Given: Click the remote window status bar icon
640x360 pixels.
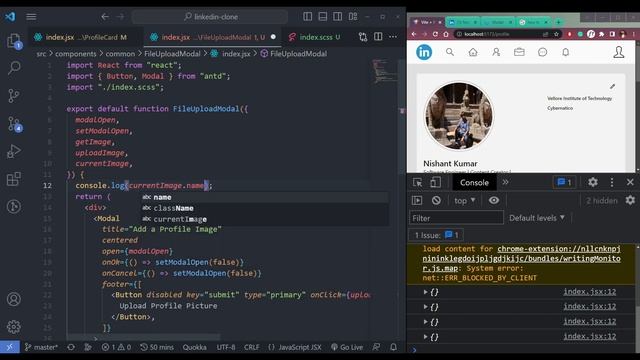Looking at the screenshot, I should (x=9, y=347).
